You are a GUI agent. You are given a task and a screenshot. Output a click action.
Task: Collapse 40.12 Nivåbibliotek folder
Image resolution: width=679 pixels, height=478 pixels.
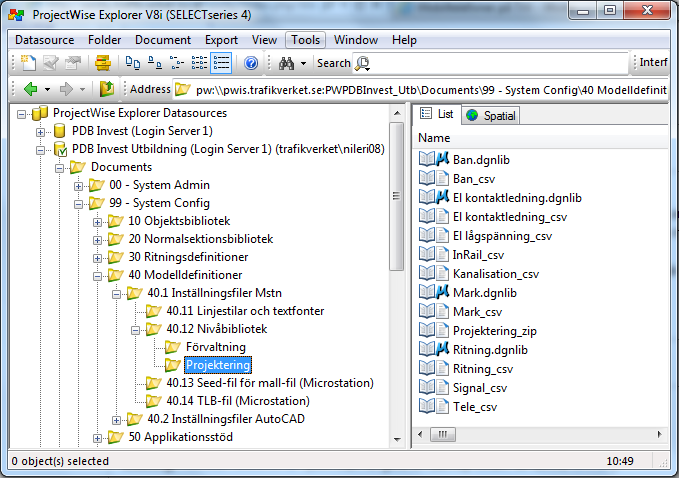tap(136, 330)
